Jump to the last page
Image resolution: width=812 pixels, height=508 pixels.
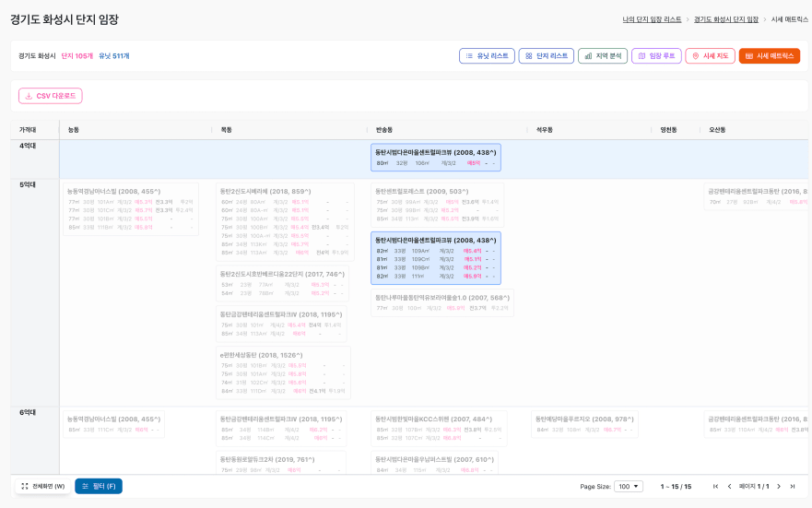click(793, 486)
